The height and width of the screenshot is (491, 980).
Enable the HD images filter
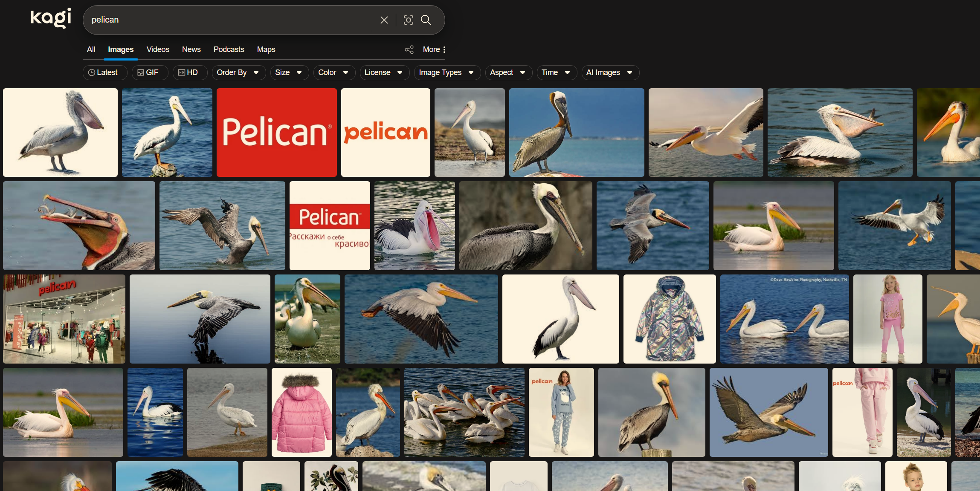click(189, 72)
